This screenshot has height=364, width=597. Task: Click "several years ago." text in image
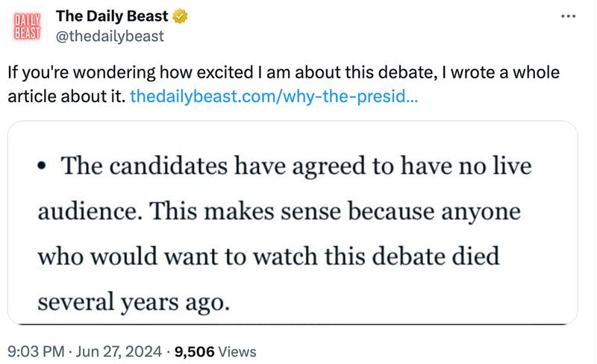click(131, 303)
